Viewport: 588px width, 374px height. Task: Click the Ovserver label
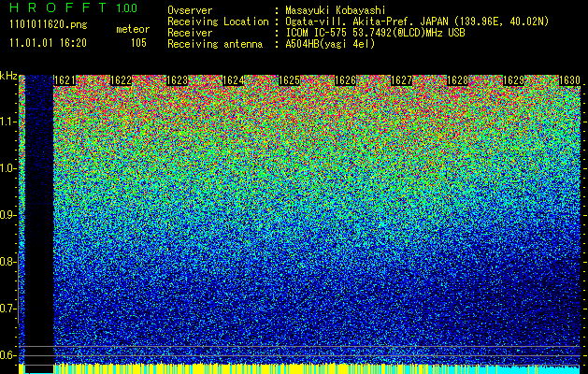coord(190,10)
